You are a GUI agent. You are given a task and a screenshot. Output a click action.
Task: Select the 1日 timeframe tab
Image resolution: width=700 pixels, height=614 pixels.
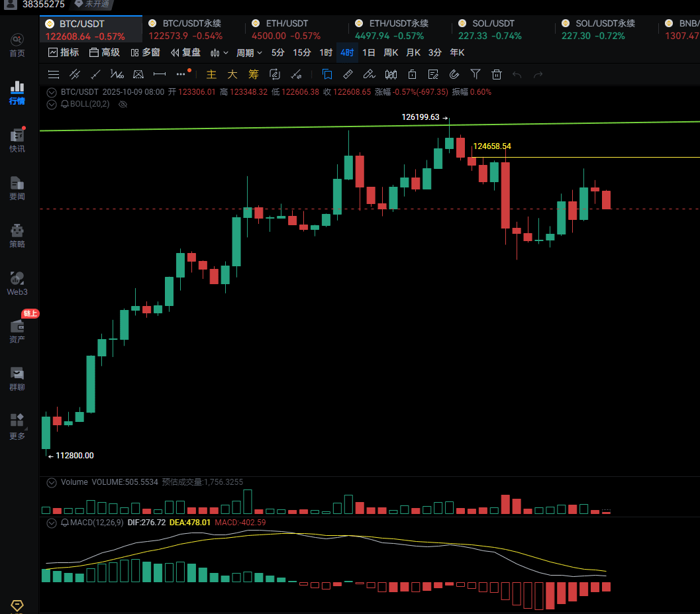click(368, 52)
